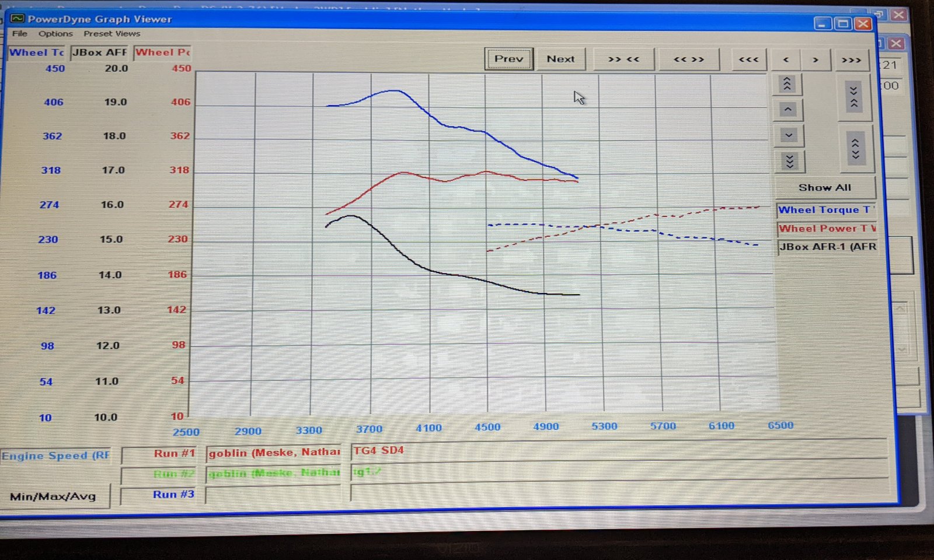934x560 pixels.
Task: Click the vertical expand arrows button
Action: (855, 148)
